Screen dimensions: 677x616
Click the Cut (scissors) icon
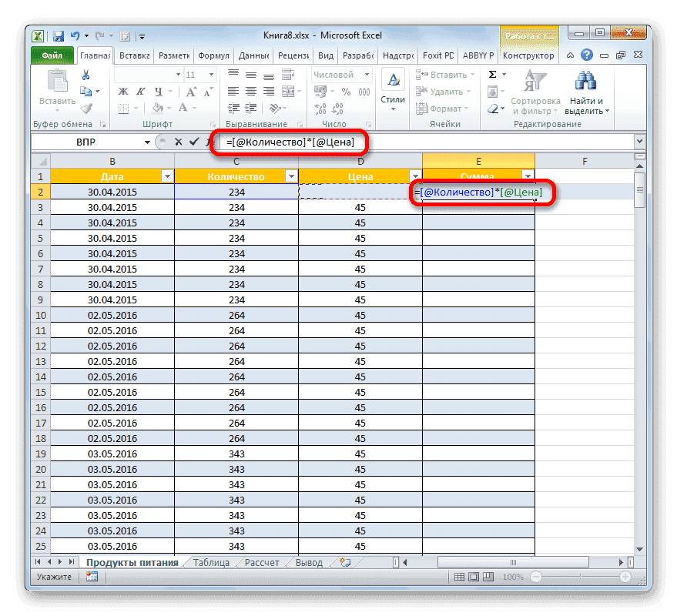pos(85,75)
